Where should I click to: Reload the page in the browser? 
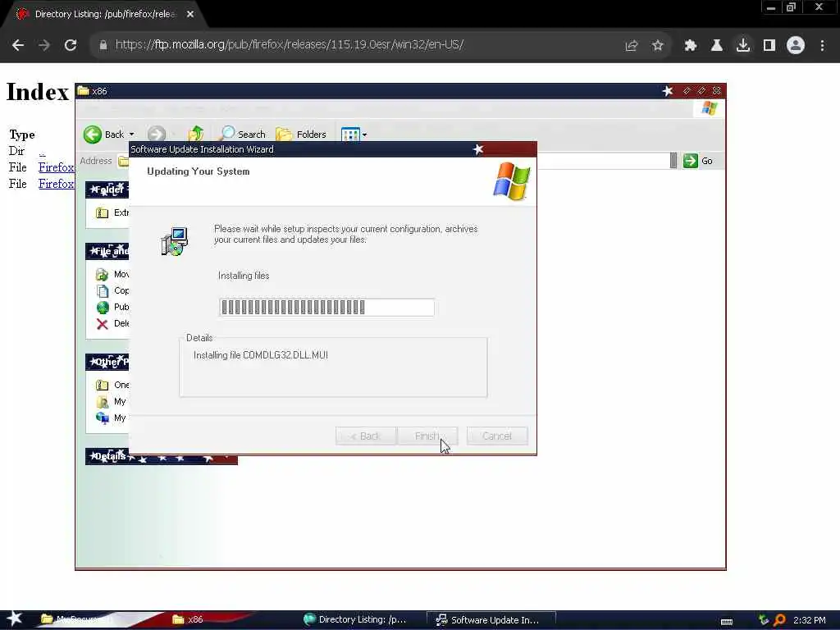coord(71,45)
